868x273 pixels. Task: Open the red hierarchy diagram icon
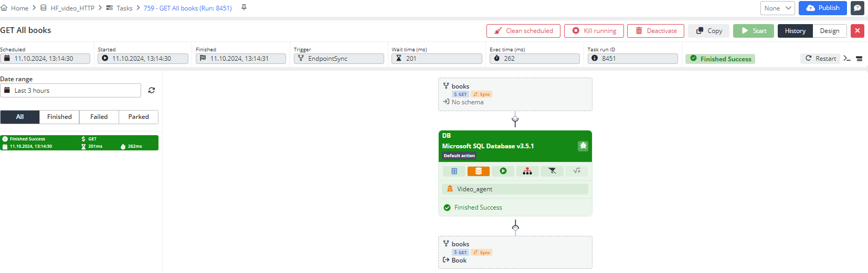527,171
